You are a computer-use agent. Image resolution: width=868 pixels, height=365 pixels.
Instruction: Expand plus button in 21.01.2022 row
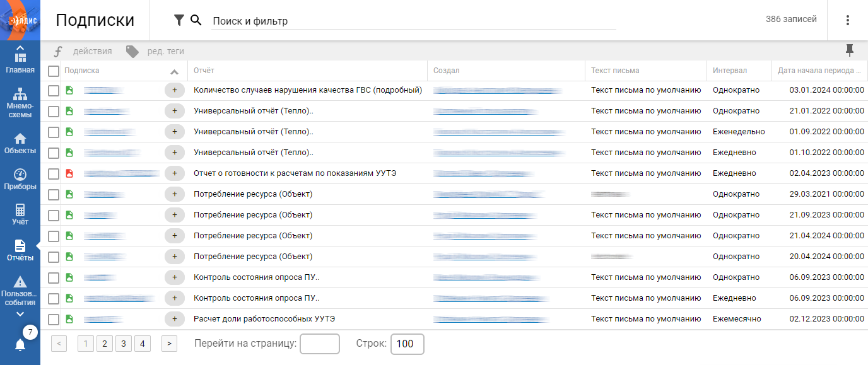[175, 111]
